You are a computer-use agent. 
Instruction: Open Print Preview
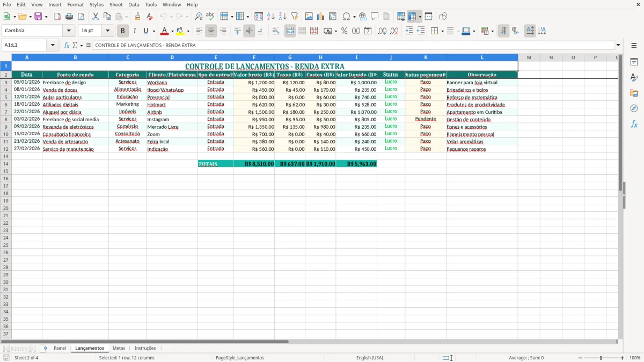81,17
